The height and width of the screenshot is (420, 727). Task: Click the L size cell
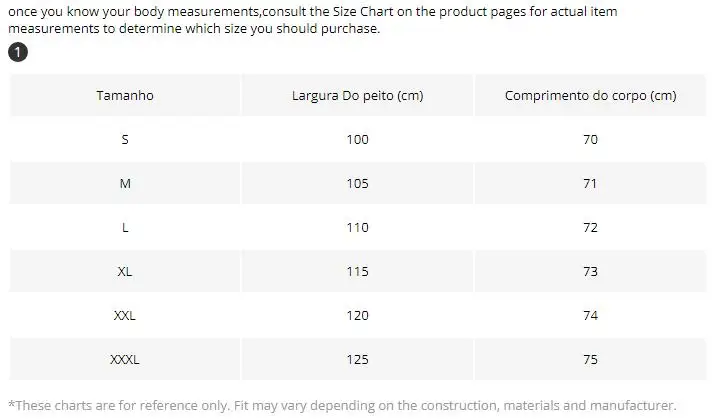point(125,228)
